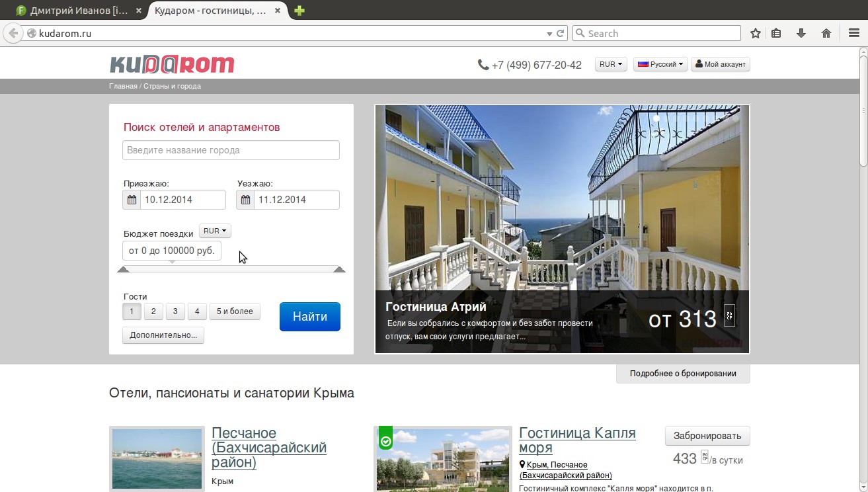Open a new browser tab with plus icon
The image size is (868, 492).
[299, 11]
